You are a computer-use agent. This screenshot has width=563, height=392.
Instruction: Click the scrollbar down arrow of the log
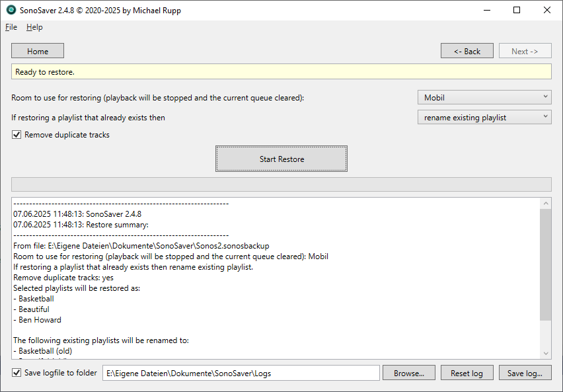tap(546, 352)
